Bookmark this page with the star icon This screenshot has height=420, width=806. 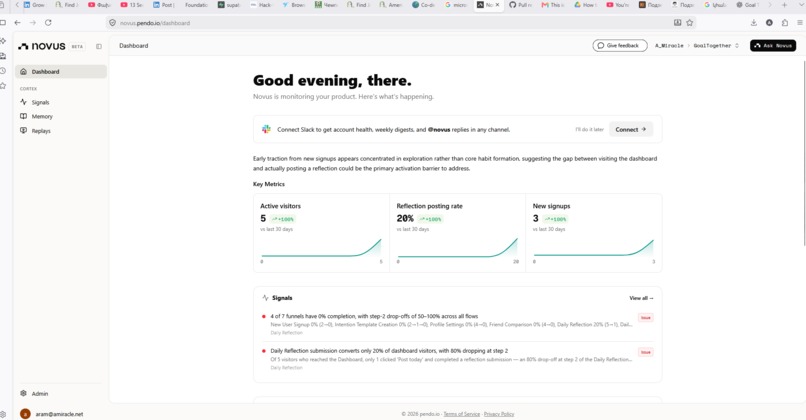[x=690, y=23]
